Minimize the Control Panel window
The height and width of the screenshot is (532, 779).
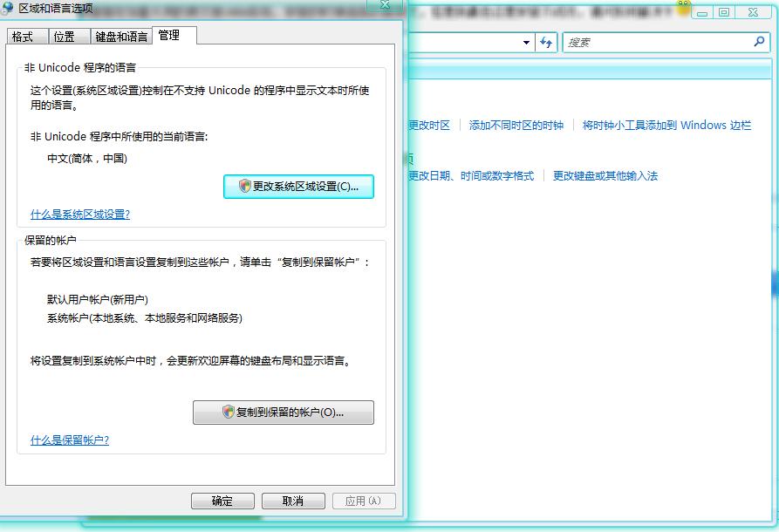(702, 12)
